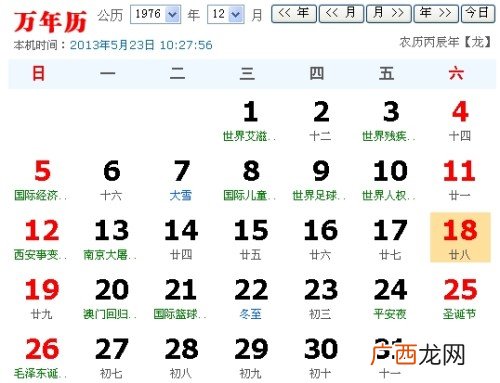Go to next year with 年 >> button
This screenshot has width=500, height=383.
[436, 14]
